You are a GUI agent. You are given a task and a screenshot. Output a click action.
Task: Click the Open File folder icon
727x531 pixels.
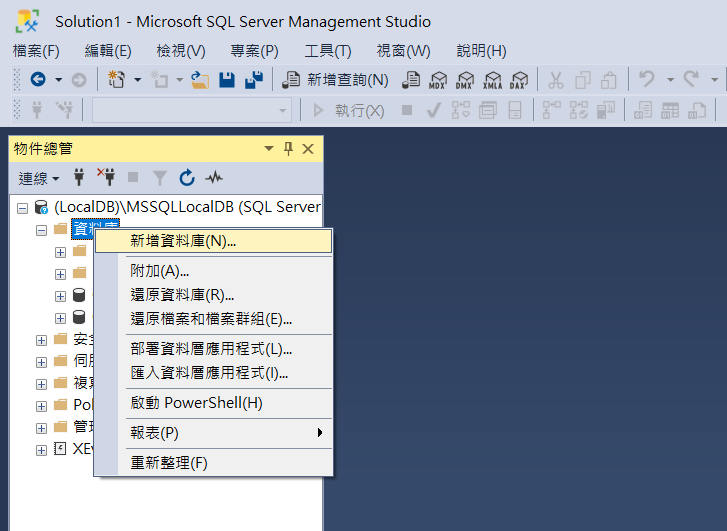200,80
